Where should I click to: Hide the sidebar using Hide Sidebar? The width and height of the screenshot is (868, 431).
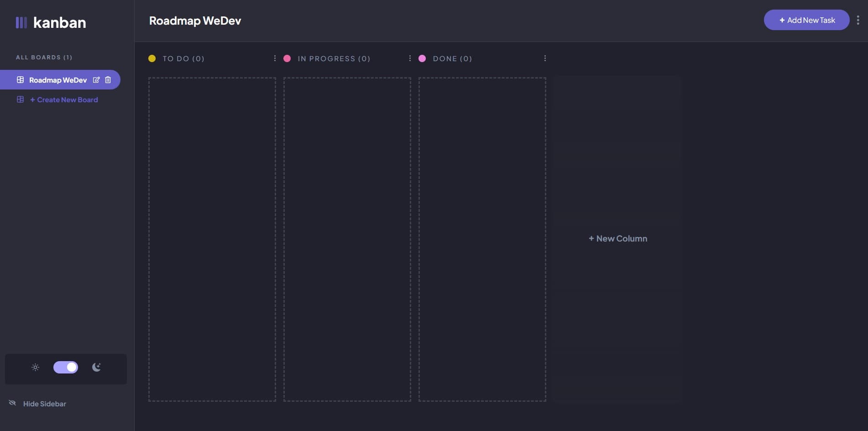click(44, 404)
